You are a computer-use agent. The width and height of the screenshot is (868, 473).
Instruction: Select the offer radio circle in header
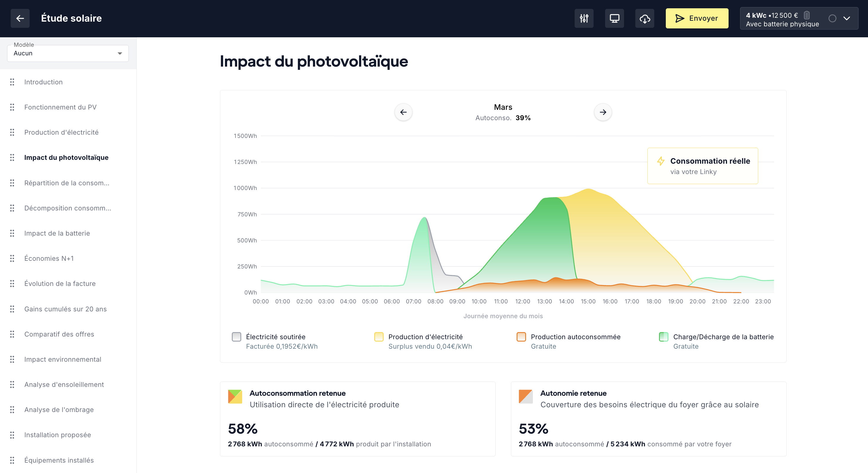(x=832, y=18)
